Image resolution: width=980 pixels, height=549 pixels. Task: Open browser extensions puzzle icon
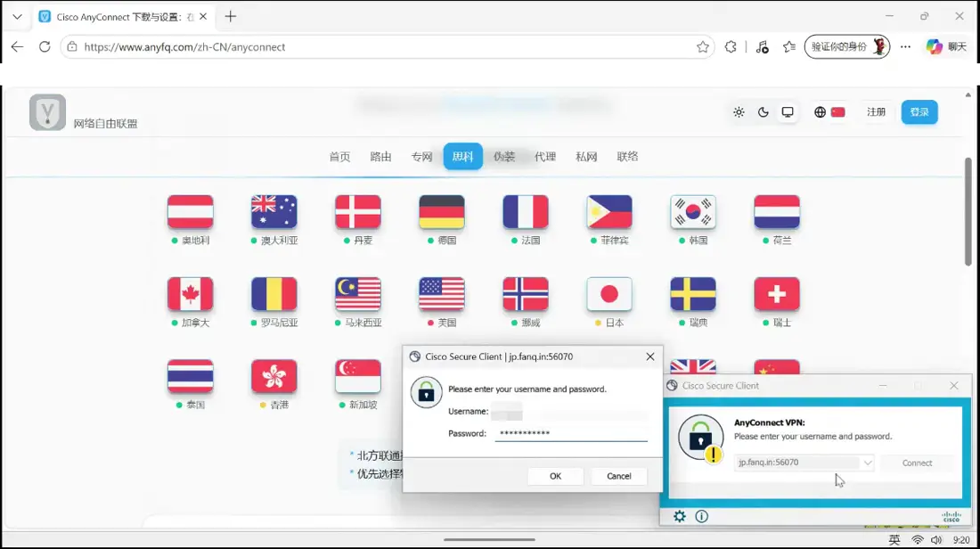tap(731, 47)
